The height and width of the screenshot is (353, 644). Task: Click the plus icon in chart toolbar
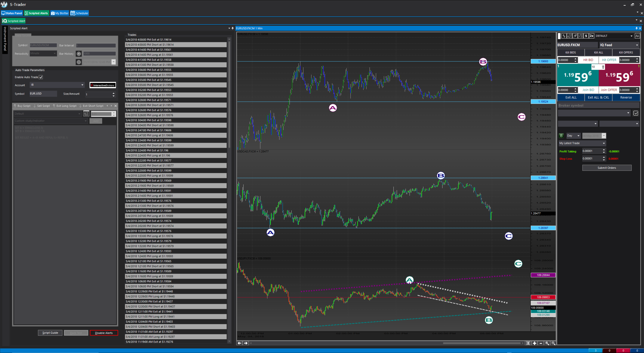click(534, 343)
